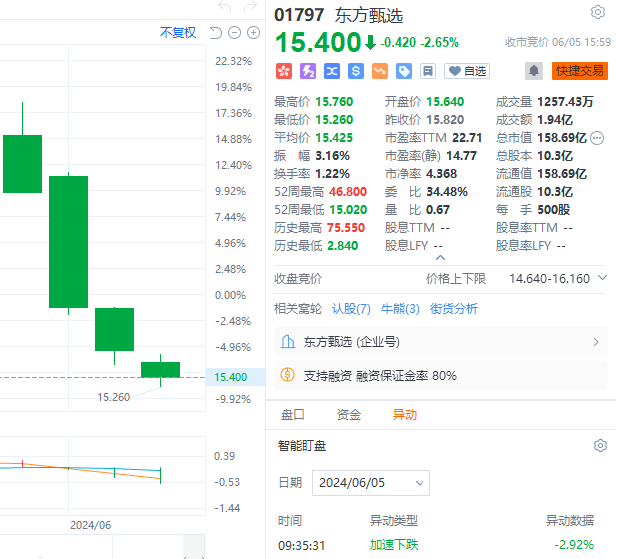The image size is (617, 559).
Task: Click the orange downward trend chart icon
Action: coord(380,71)
